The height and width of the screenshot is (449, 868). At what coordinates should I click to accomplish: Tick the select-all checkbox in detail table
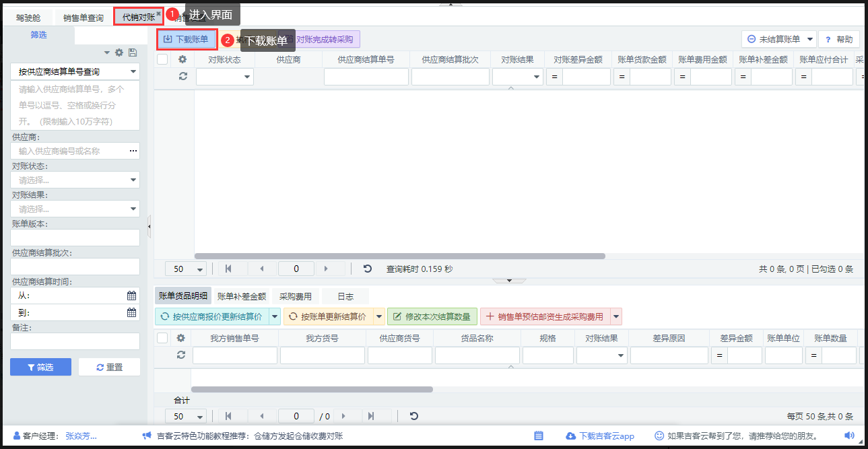tap(162, 338)
